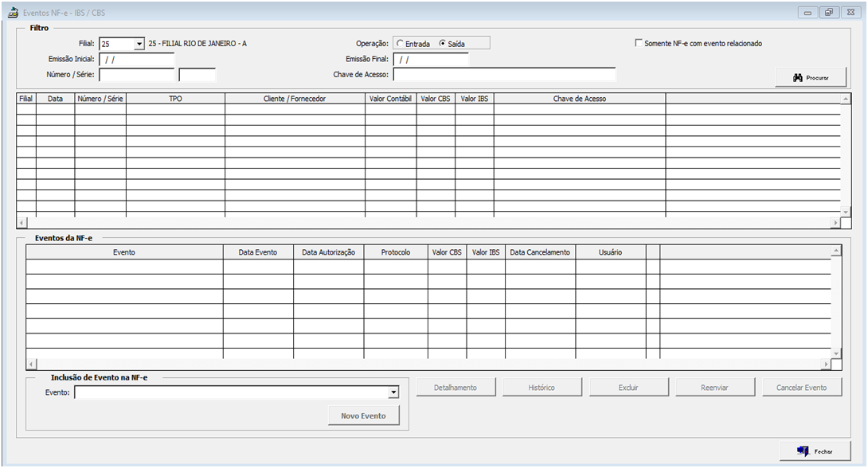868x468 pixels.
Task: Click the Fechar exit door button
Action: [815, 451]
